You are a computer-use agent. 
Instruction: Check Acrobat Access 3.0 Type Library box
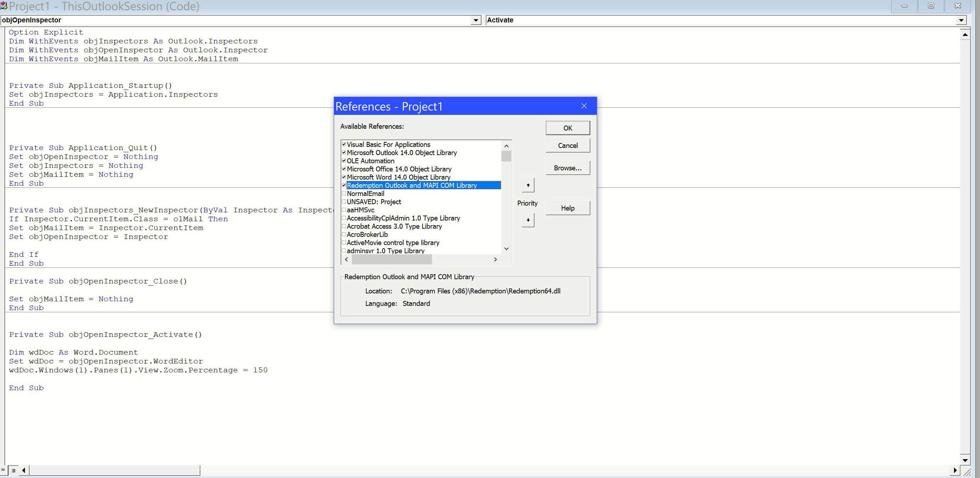344,226
